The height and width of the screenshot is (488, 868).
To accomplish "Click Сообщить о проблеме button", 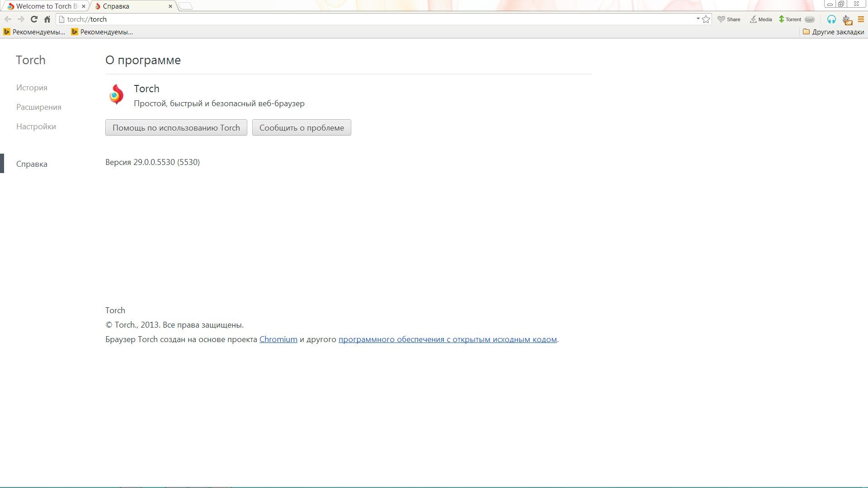I will [x=302, y=127].
